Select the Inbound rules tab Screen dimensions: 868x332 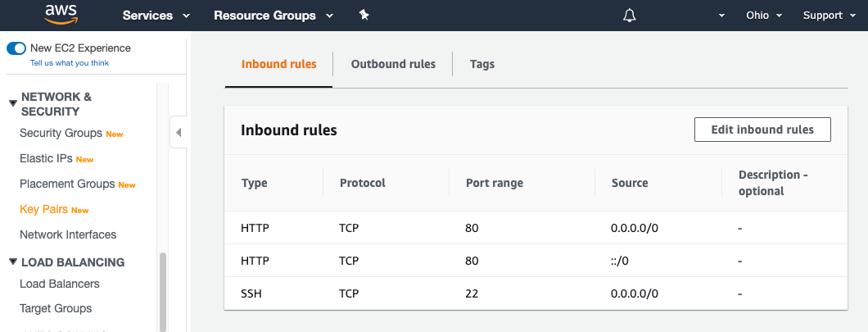coord(278,64)
